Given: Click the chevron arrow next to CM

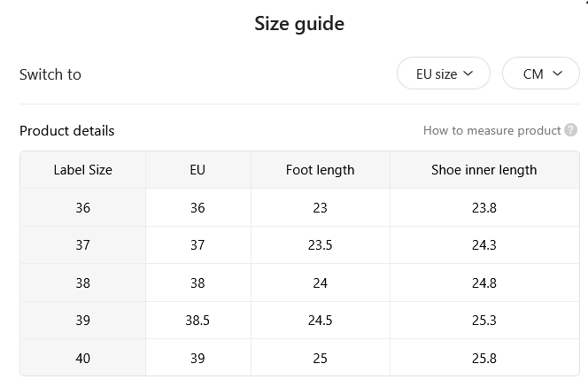Looking at the screenshot, I should (x=557, y=74).
